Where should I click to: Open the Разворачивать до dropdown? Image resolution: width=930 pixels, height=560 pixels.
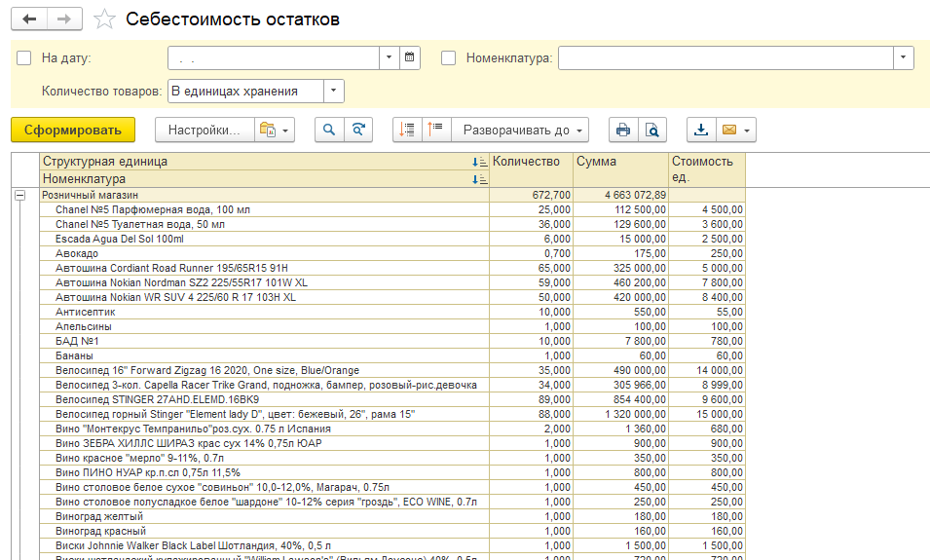click(520, 130)
